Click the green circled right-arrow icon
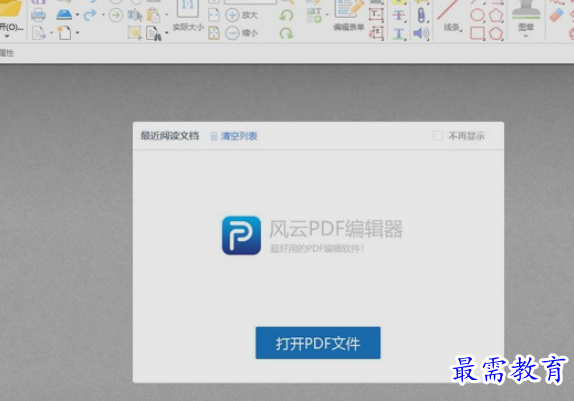Screen dimensions: 574x401 click(x=116, y=15)
